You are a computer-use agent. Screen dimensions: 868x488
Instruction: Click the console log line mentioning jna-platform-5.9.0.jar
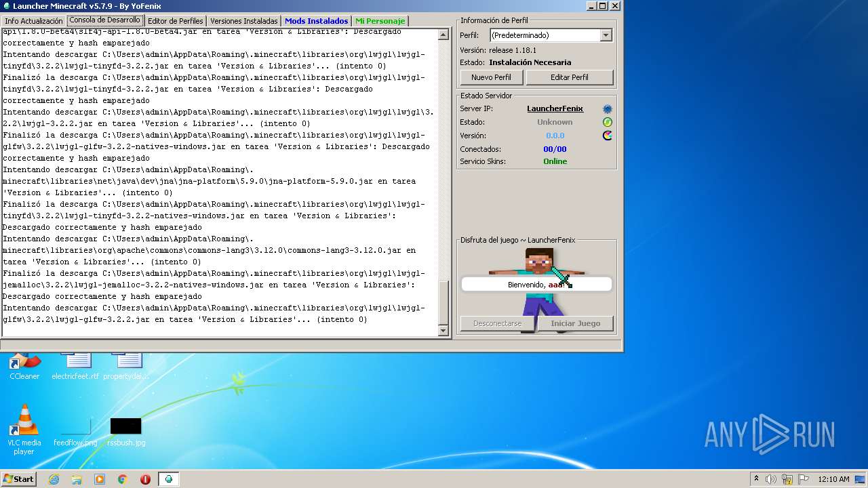(x=209, y=181)
